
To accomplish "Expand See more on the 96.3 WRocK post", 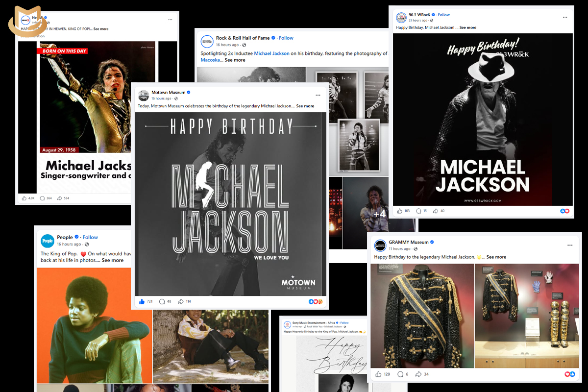I will [x=467, y=27].
